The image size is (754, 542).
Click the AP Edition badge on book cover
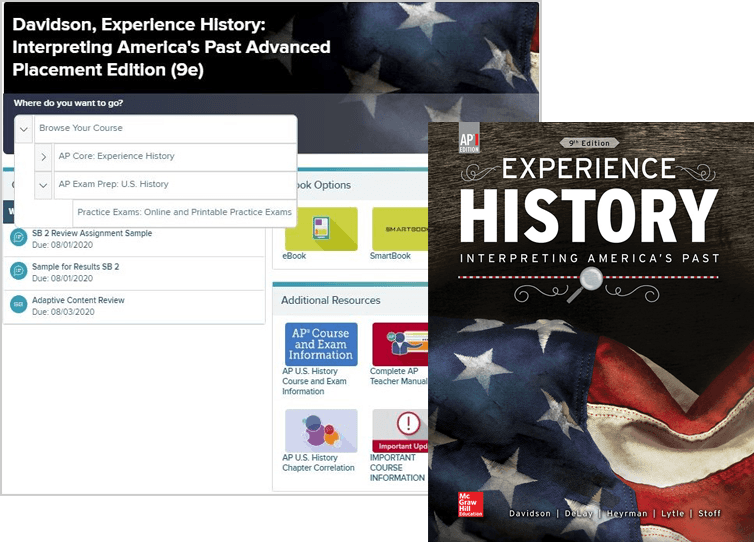click(469, 138)
